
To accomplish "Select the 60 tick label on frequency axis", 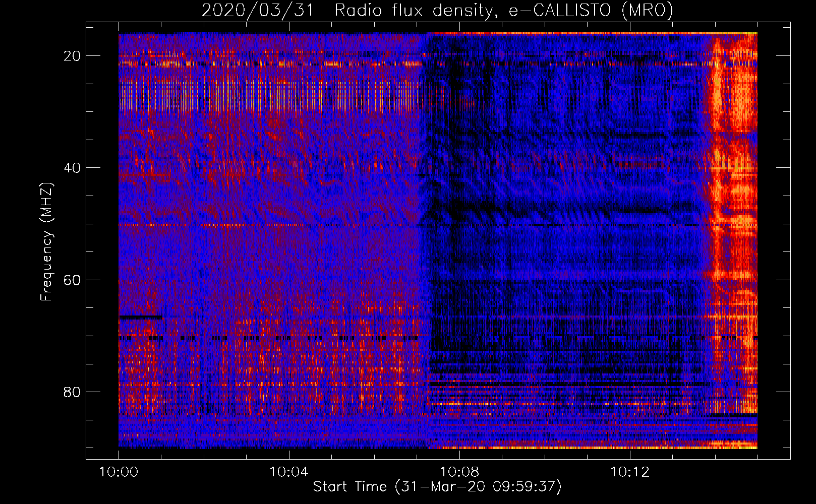I will [72, 280].
